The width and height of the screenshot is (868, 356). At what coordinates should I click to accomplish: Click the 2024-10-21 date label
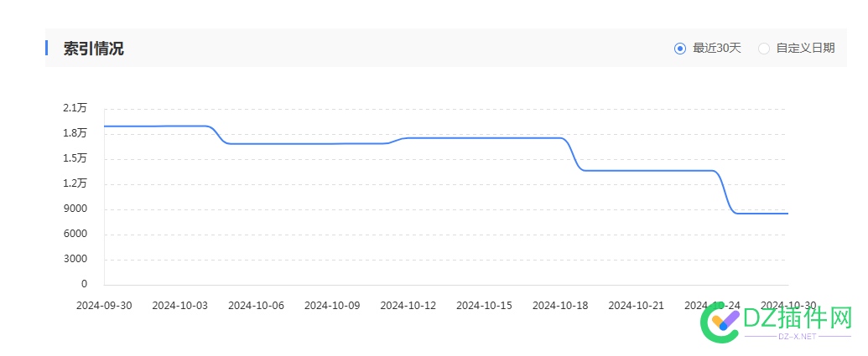tap(637, 306)
